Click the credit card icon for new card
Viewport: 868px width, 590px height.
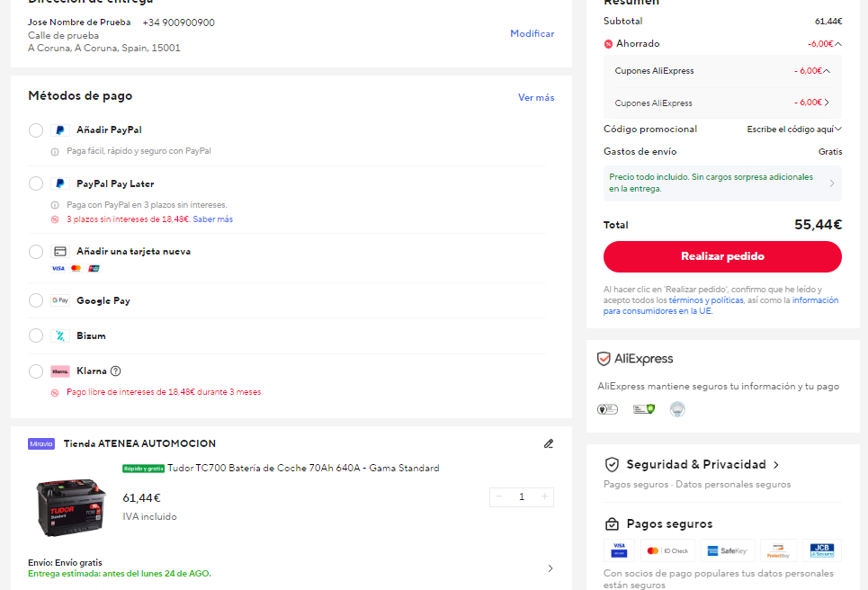point(60,251)
